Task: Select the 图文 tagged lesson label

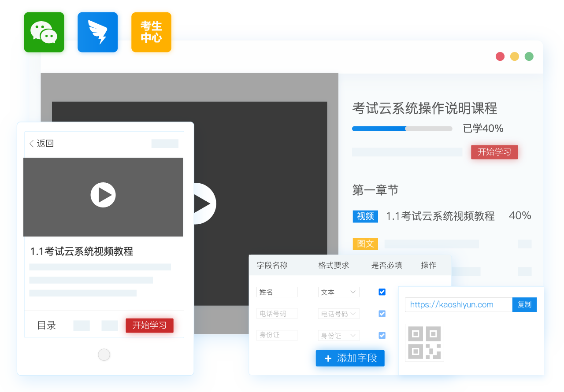Action: [365, 244]
